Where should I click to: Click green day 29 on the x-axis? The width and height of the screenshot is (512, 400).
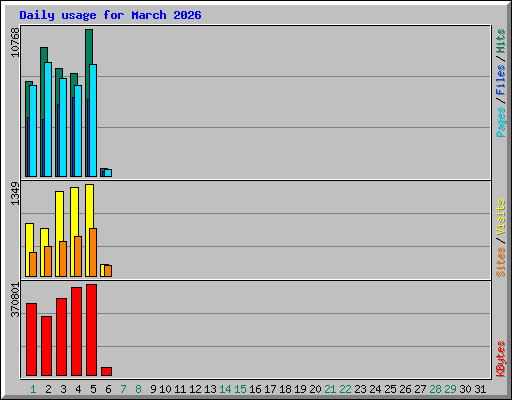tap(450, 389)
